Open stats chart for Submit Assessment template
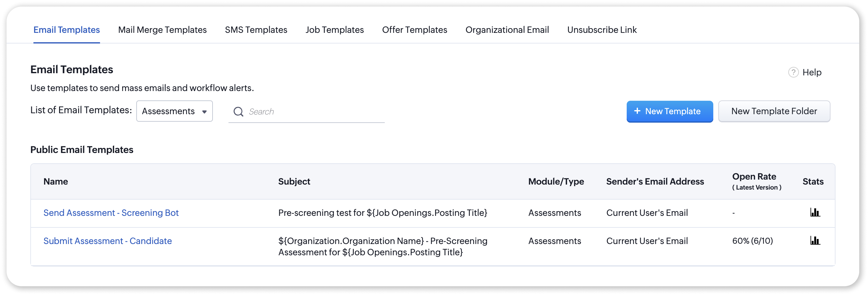Image resolution: width=868 pixels, height=295 pixels. pyautogui.click(x=815, y=241)
